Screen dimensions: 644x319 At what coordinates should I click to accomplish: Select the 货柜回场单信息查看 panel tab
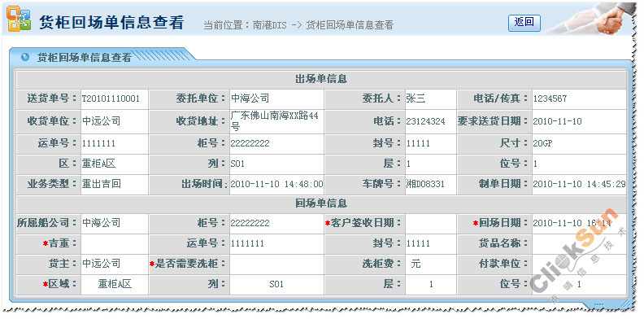coord(85,58)
